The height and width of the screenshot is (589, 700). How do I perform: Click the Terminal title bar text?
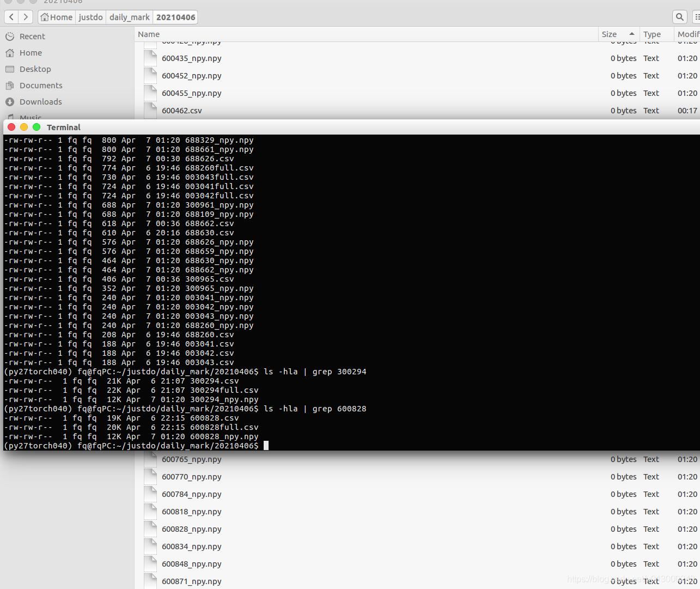click(63, 127)
